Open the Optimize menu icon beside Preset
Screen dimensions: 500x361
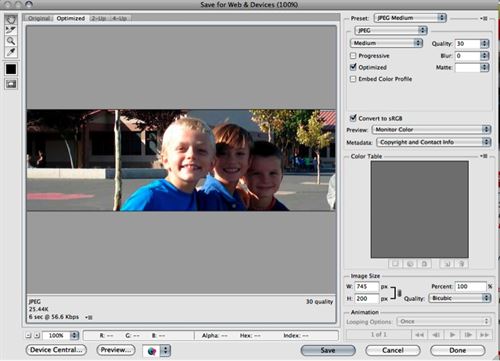[484, 18]
